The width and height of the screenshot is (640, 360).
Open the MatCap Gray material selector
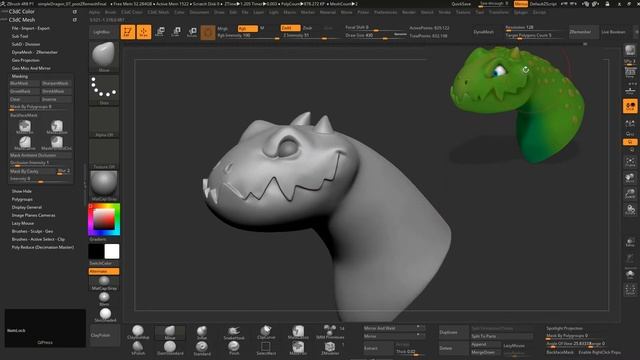click(x=104, y=185)
